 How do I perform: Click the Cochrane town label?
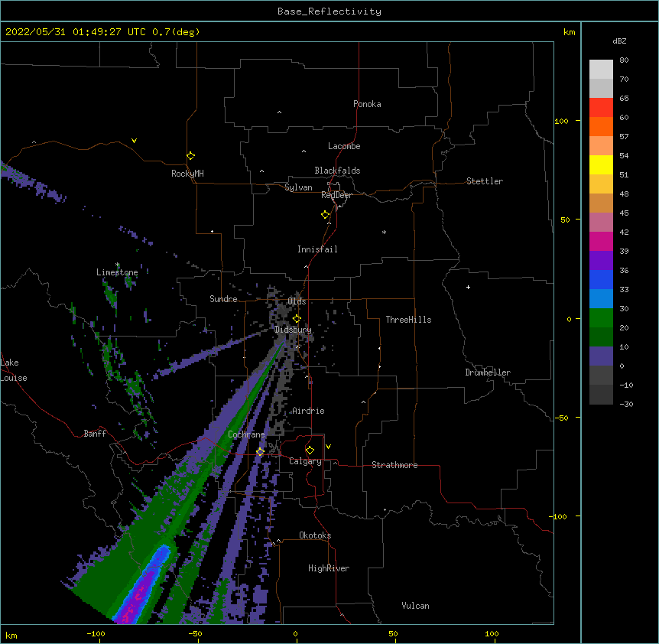[246, 434]
